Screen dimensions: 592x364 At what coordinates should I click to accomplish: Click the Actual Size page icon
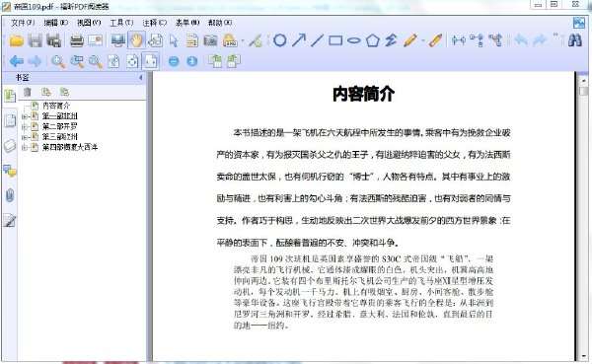tap(113, 61)
